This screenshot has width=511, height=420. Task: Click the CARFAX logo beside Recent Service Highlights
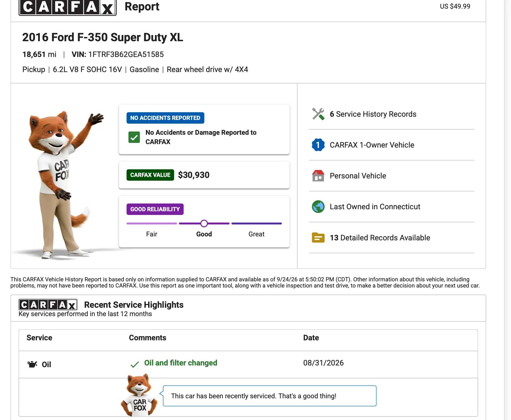click(x=48, y=305)
